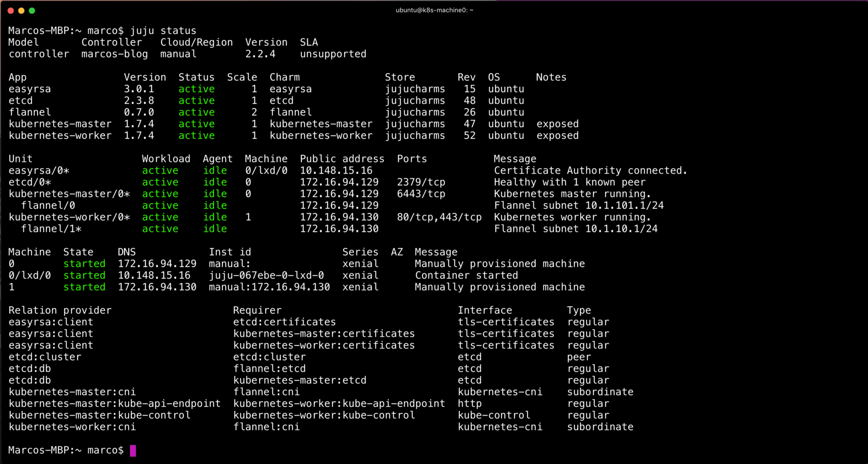The width and height of the screenshot is (868, 464).
Task: Click message 'Kubernetes master running.'
Action: pos(572,194)
